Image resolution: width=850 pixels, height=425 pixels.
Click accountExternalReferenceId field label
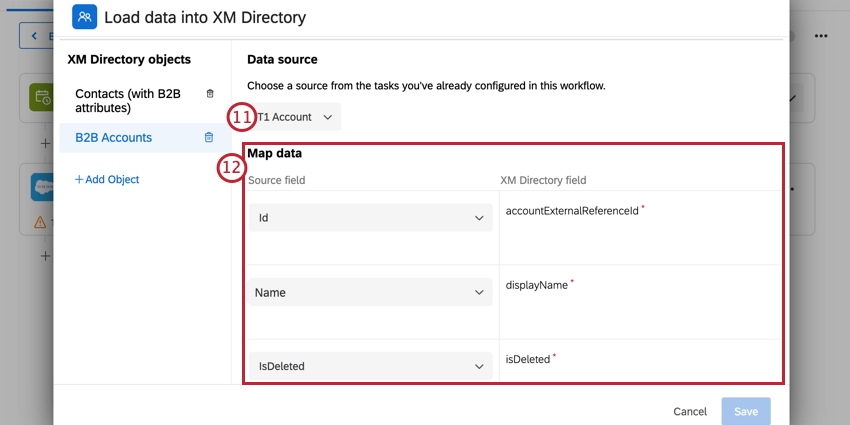tap(572, 211)
